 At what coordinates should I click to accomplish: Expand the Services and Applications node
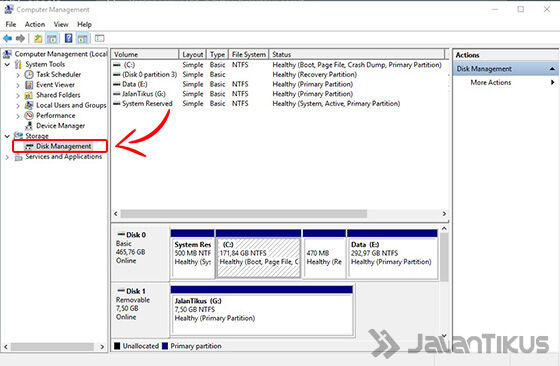point(7,157)
